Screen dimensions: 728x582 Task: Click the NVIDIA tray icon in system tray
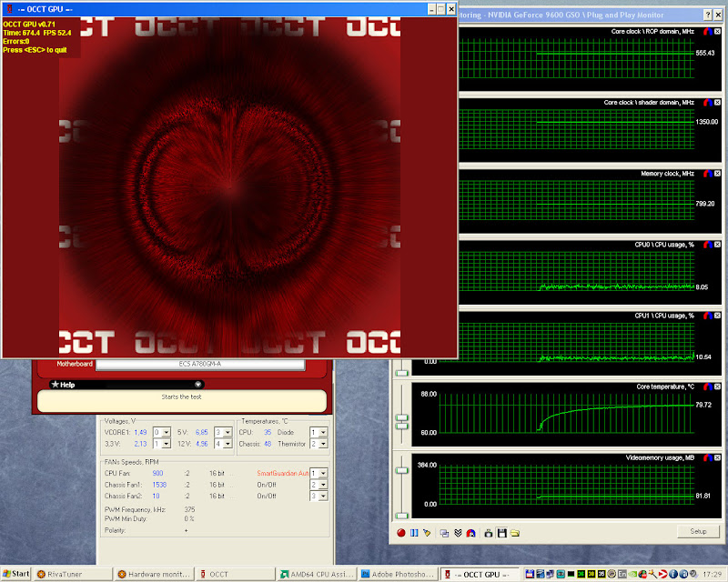(x=633, y=574)
